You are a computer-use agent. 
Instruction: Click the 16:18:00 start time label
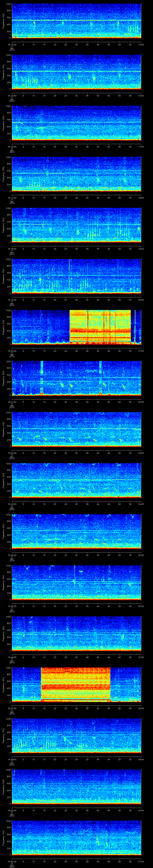(x=12, y=248)
